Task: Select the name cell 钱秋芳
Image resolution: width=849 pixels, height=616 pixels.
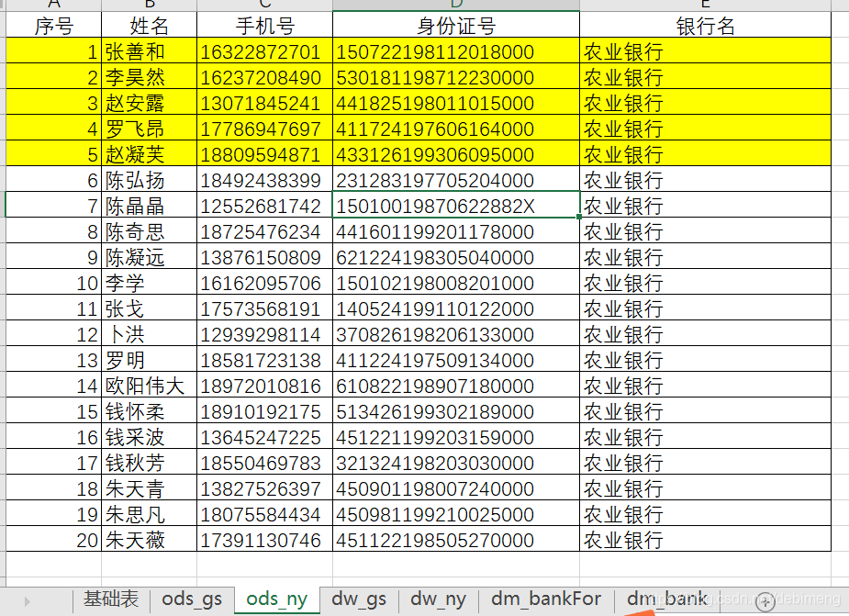Action: tap(149, 463)
